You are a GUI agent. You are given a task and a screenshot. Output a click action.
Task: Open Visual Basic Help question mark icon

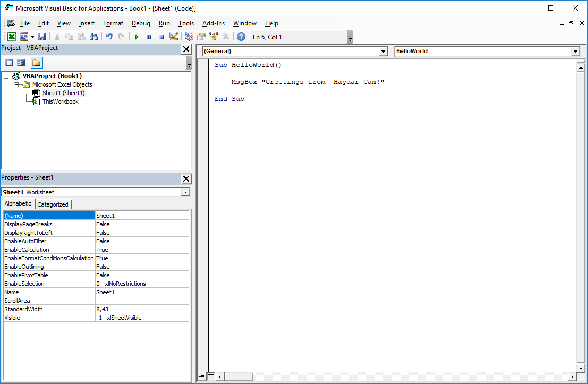pyautogui.click(x=241, y=37)
